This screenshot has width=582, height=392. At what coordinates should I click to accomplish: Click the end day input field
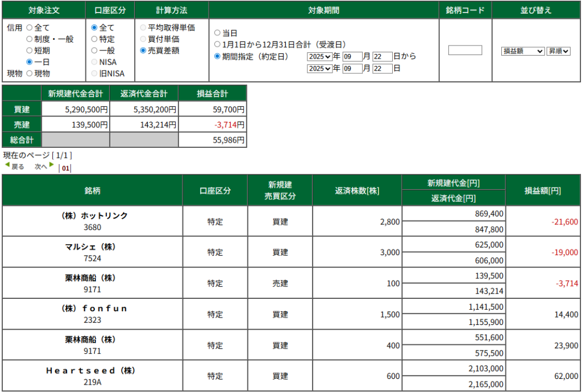pos(383,69)
